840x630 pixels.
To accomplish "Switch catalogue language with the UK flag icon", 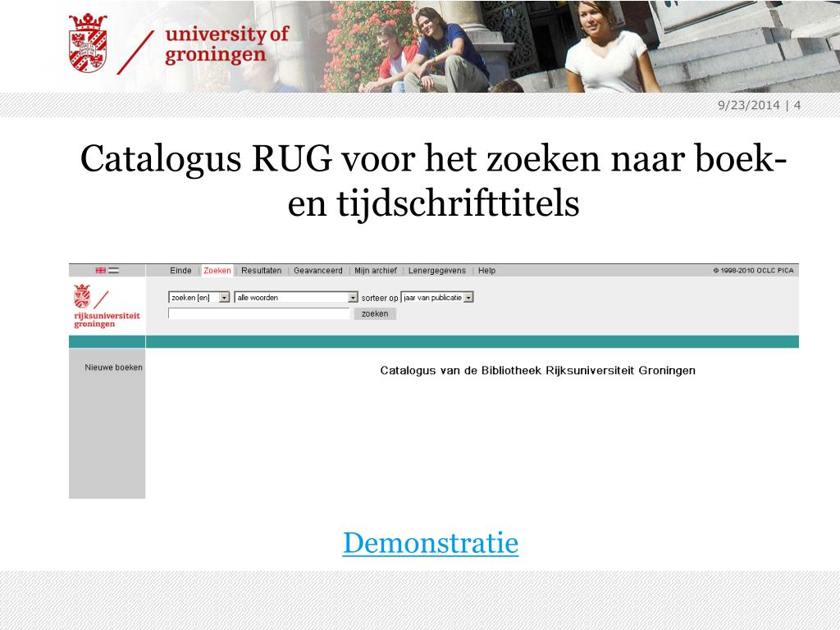I will tap(101, 271).
